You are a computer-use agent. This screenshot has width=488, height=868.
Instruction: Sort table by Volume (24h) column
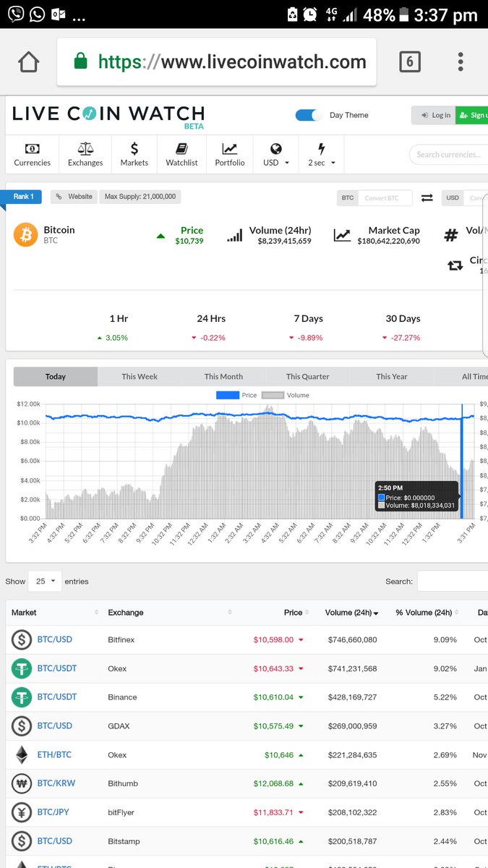pyautogui.click(x=351, y=613)
